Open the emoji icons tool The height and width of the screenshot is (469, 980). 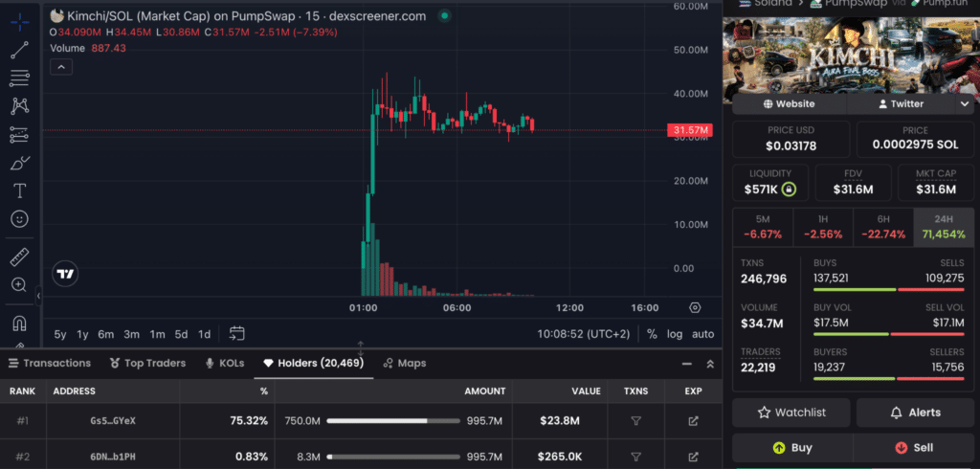pyautogui.click(x=19, y=219)
